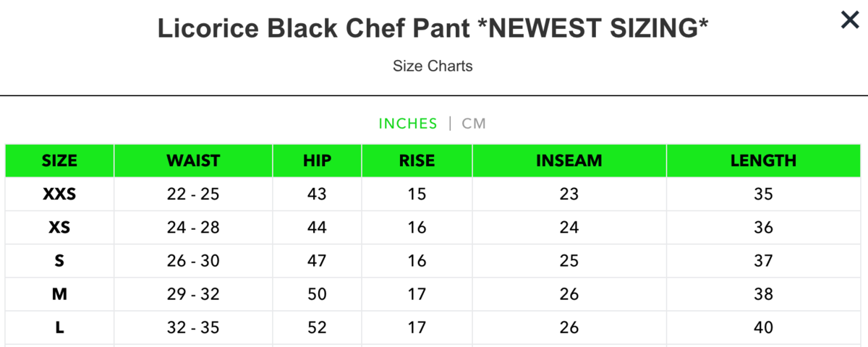Click the Size Charts subtitle
868x347 pixels.
click(x=433, y=66)
